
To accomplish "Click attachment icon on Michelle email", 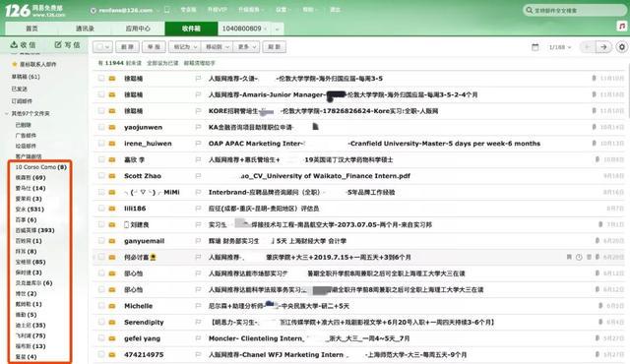I will click(x=600, y=305).
